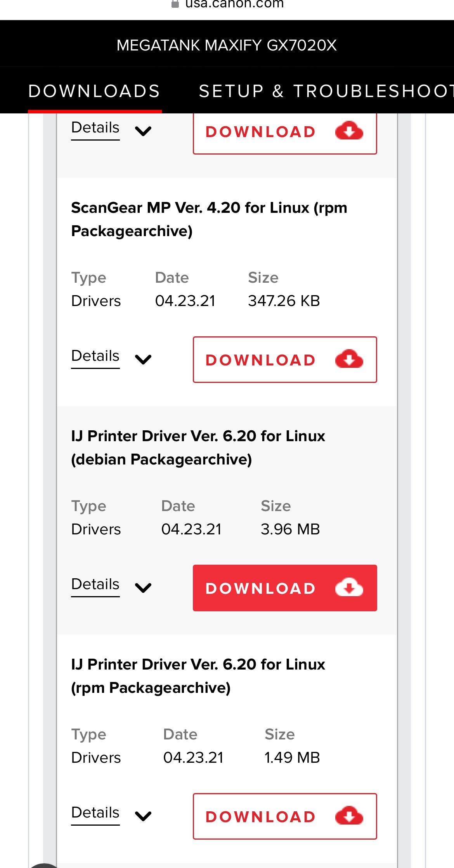Tap the lock icon beside usa.canon.com
454x868 pixels.
click(175, 4)
